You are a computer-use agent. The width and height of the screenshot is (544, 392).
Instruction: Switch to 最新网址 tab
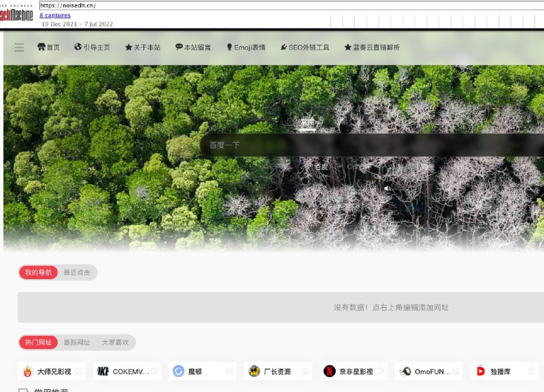pyautogui.click(x=77, y=342)
